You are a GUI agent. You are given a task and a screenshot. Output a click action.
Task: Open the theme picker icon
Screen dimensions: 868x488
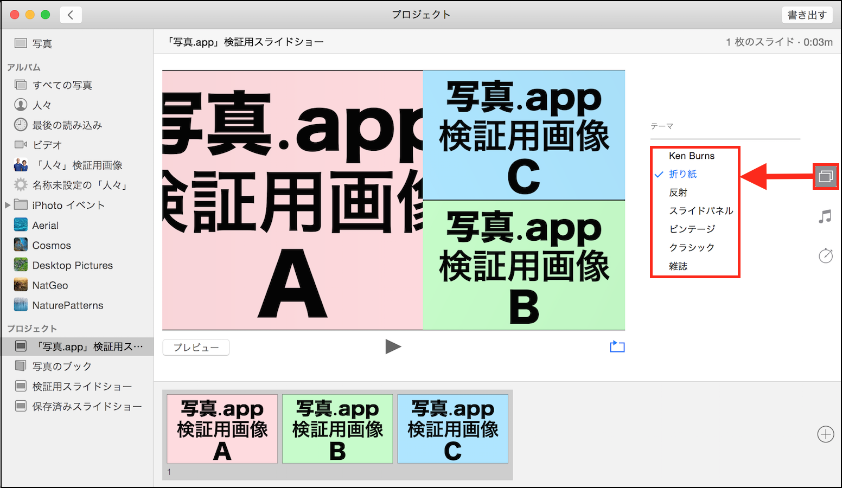coord(825,176)
